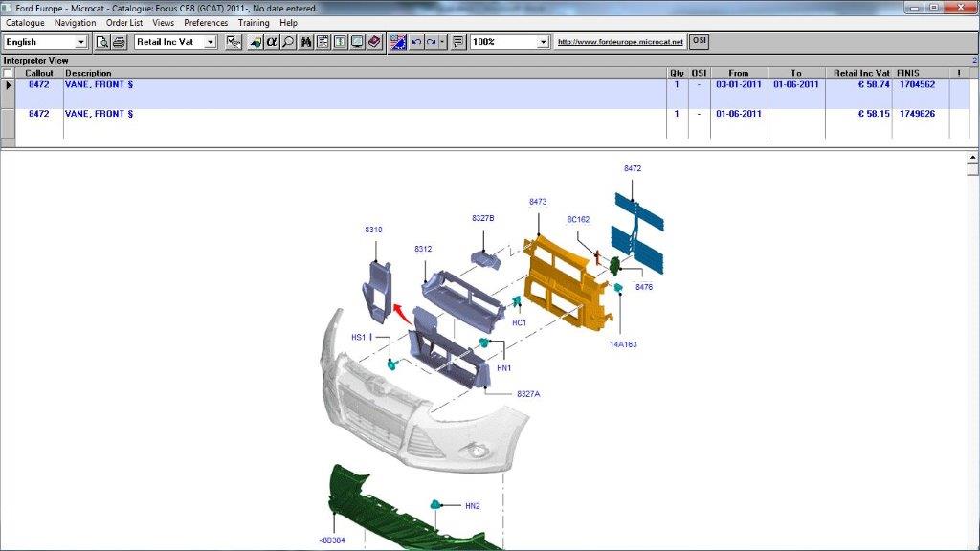
Task: Click the printer icon in toolbar
Action: click(119, 42)
